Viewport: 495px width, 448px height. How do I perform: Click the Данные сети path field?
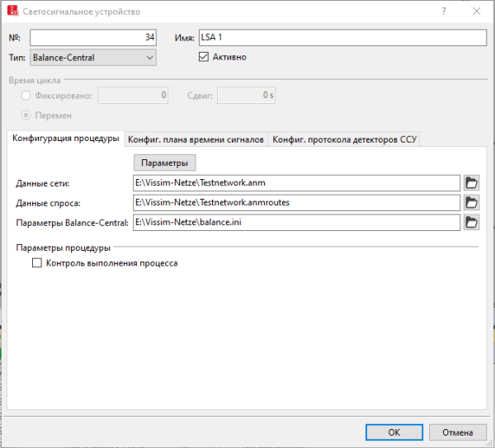(x=295, y=182)
